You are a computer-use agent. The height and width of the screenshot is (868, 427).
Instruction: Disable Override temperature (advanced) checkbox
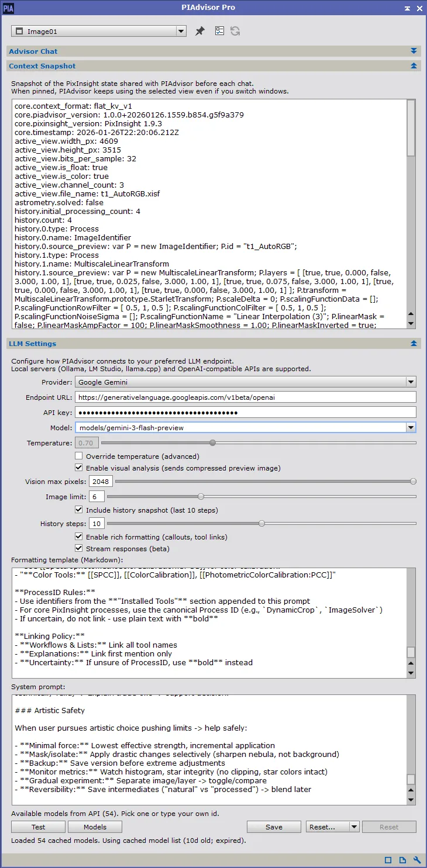click(x=79, y=456)
